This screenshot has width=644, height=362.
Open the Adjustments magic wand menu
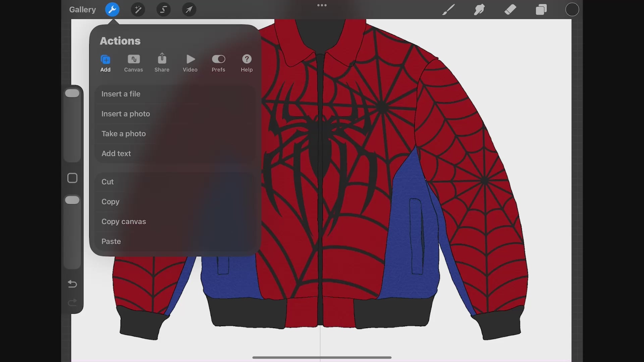coord(138,10)
